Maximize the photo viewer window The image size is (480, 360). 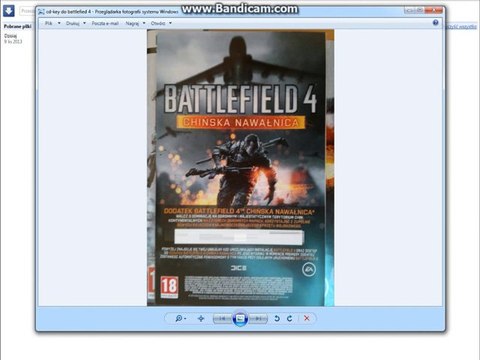(x=419, y=10)
